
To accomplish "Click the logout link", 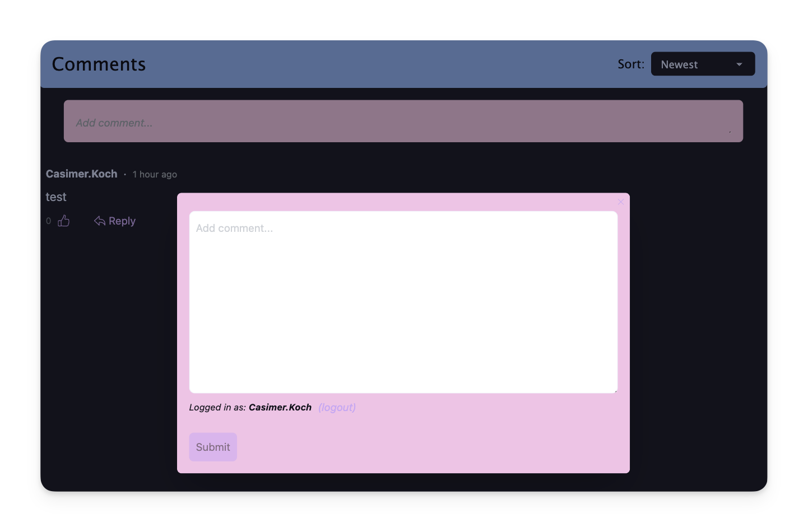I will tap(337, 408).
